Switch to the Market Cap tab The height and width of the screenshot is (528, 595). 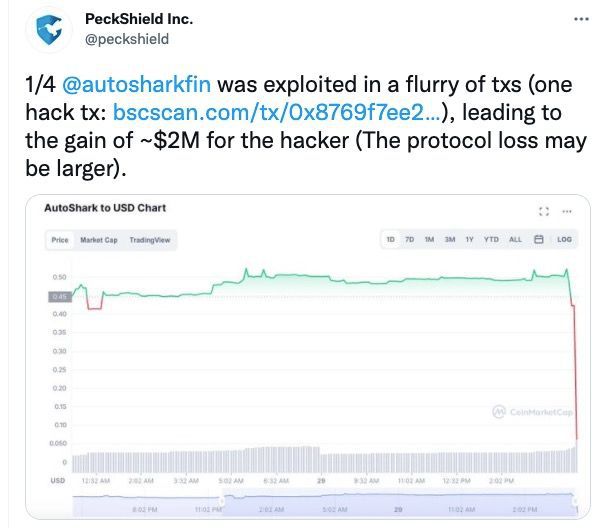(x=99, y=240)
